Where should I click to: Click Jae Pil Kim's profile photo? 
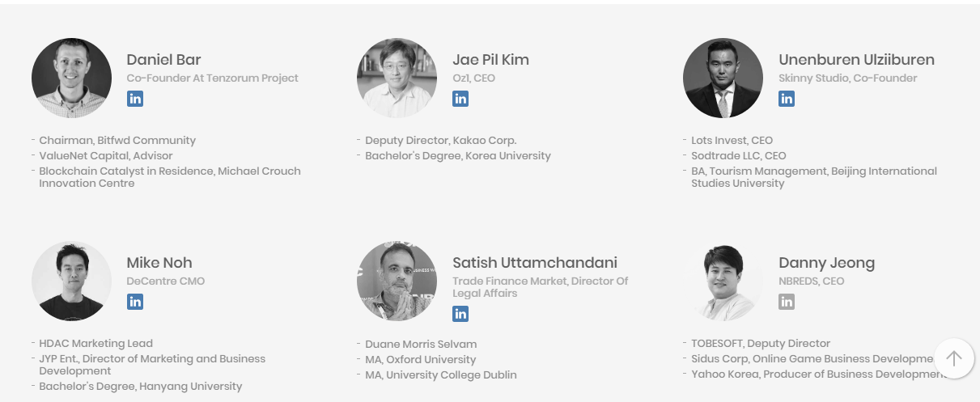pos(397,78)
